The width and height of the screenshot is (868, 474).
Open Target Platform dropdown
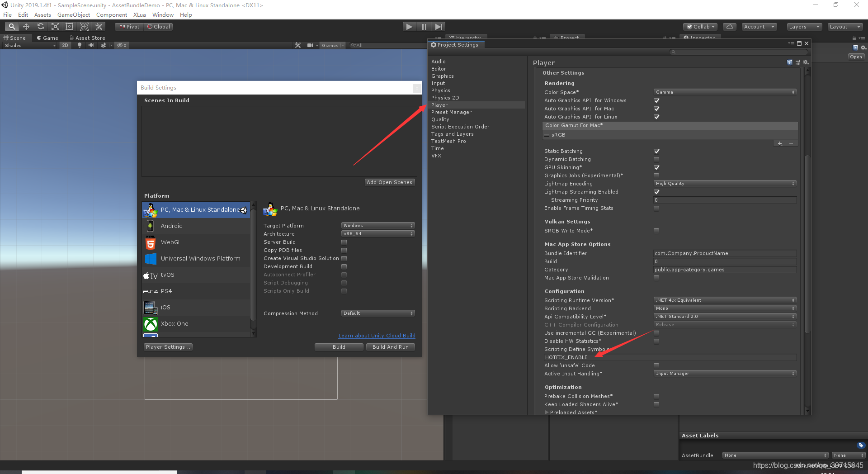pyautogui.click(x=378, y=226)
